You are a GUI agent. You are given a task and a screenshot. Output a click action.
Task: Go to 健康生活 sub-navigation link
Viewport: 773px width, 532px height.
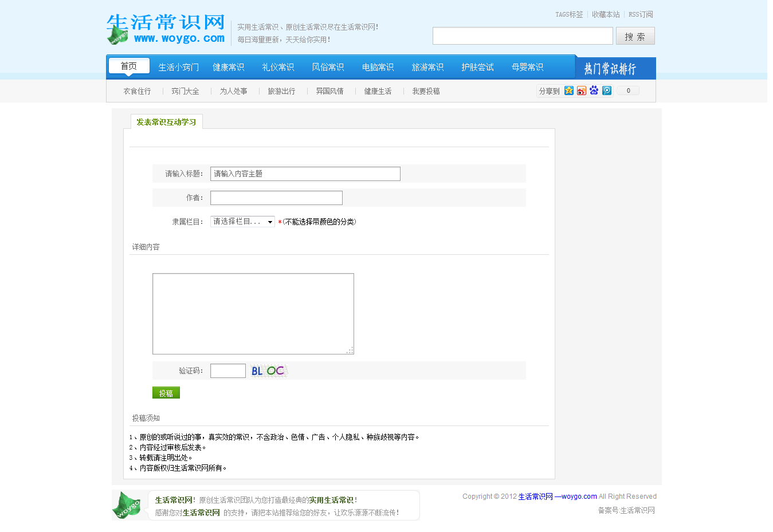coord(378,91)
